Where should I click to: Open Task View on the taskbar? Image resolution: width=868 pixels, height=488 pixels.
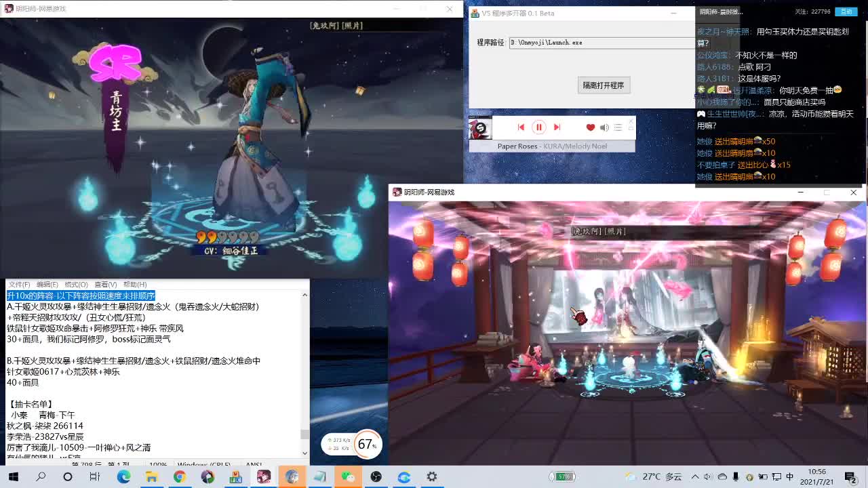pos(95,476)
